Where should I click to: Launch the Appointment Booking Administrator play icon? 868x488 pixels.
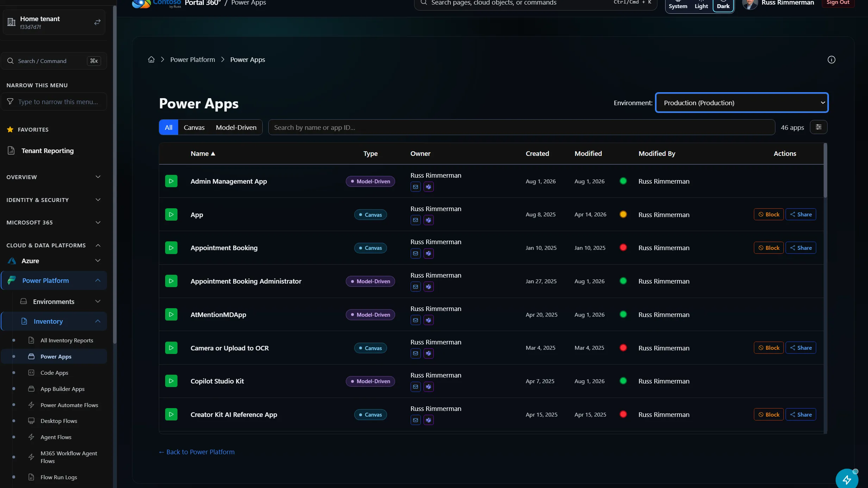point(171,281)
